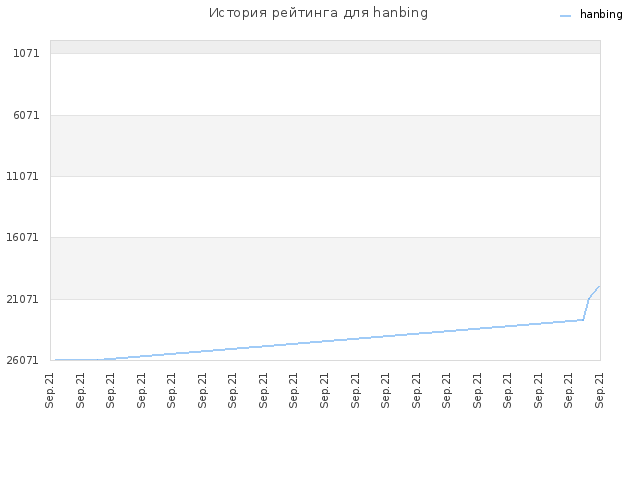Click the top gray band above 1071
This screenshot has width=640, height=480.
tap(325, 47)
